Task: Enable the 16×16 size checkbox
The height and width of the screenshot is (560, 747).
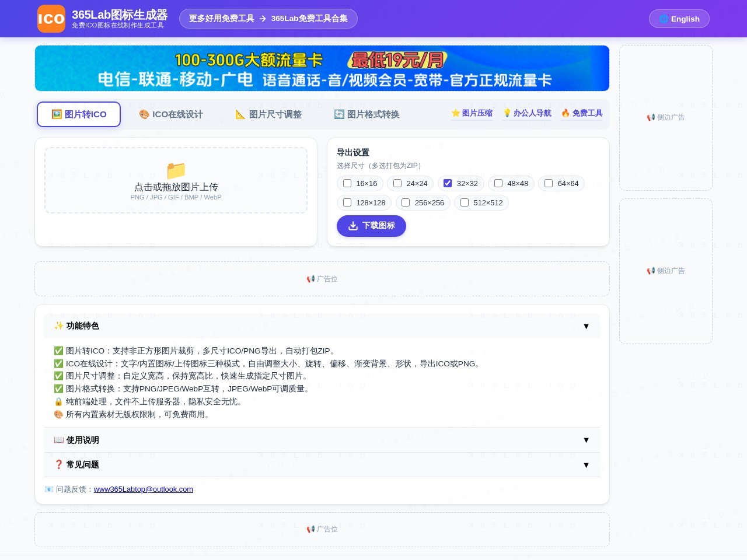Action: pos(347,183)
